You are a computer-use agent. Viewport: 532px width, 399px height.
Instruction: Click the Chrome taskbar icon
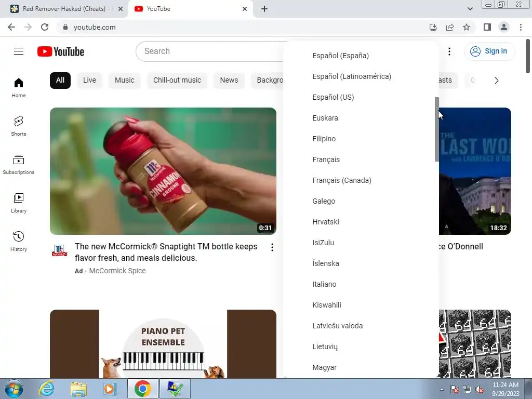click(142, 389)
